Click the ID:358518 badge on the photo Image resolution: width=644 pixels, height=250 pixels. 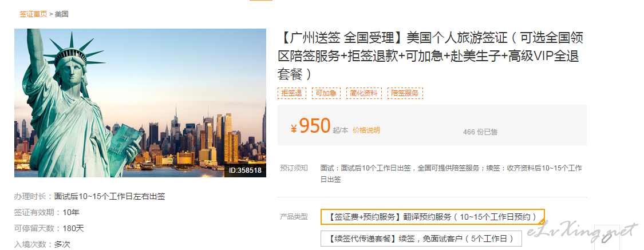(x=245, y=170)
